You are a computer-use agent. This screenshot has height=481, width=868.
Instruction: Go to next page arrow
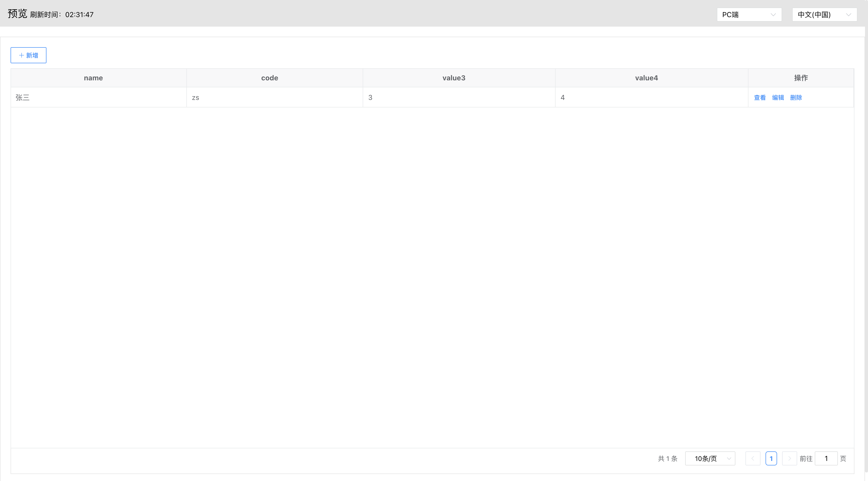point(789,458)
